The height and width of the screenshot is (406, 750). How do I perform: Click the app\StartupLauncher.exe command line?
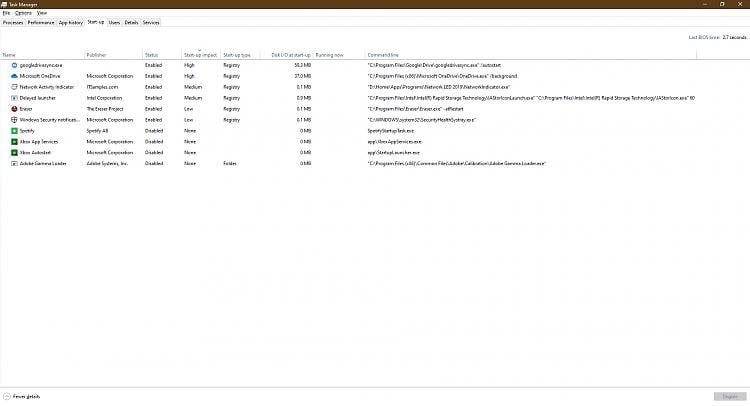(394, 153)
